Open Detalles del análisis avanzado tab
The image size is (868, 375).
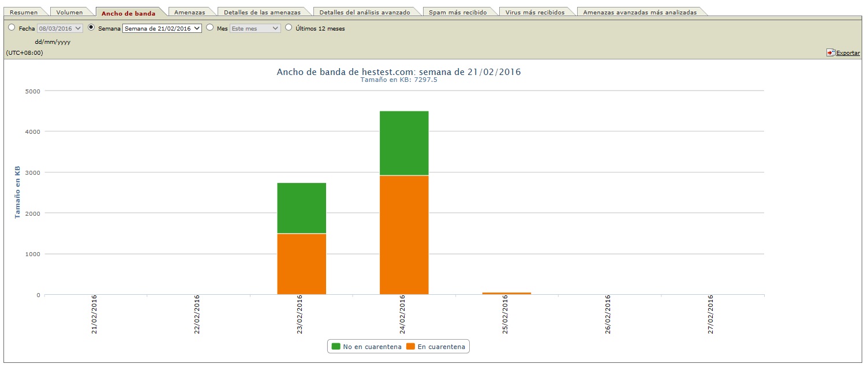[364, 12]
